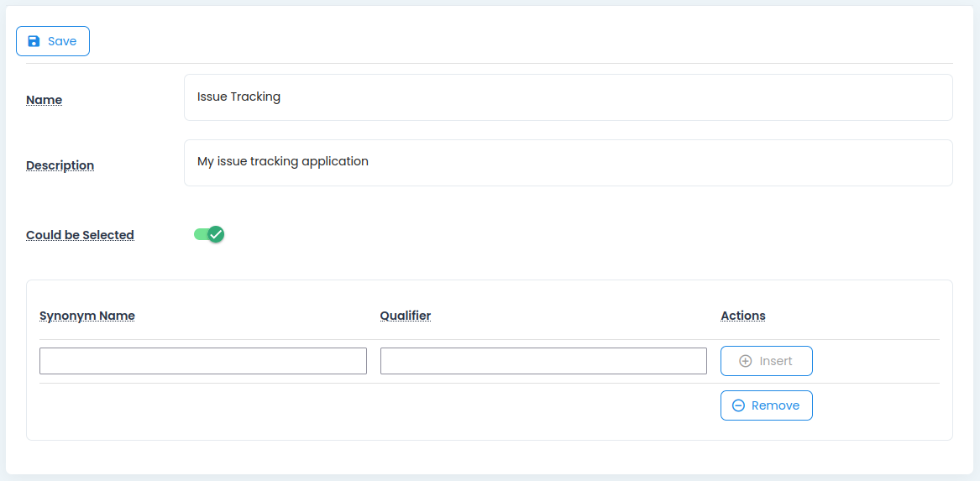
Task: Click the empty Synonym Name text box
Action: (x=203, y=361)
